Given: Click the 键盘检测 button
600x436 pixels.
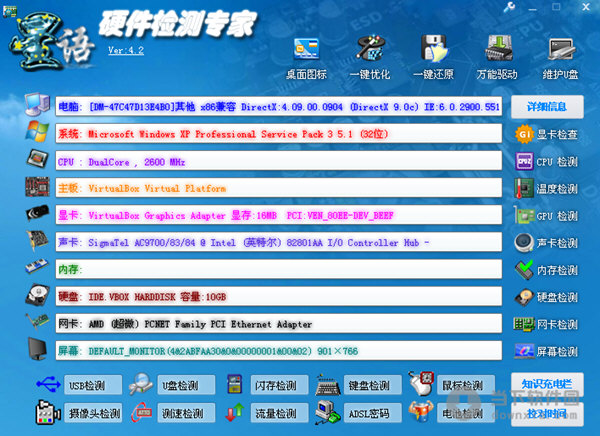Looking at the screenshot, I should point(373,385).
